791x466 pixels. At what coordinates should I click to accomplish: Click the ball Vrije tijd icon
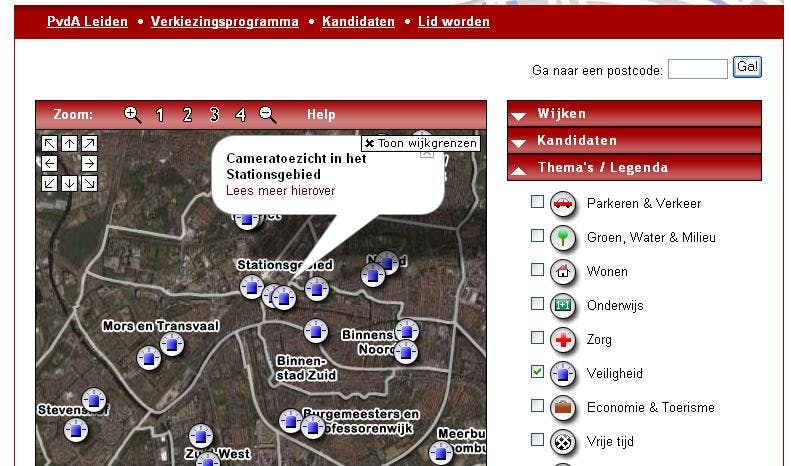[562, 442]
